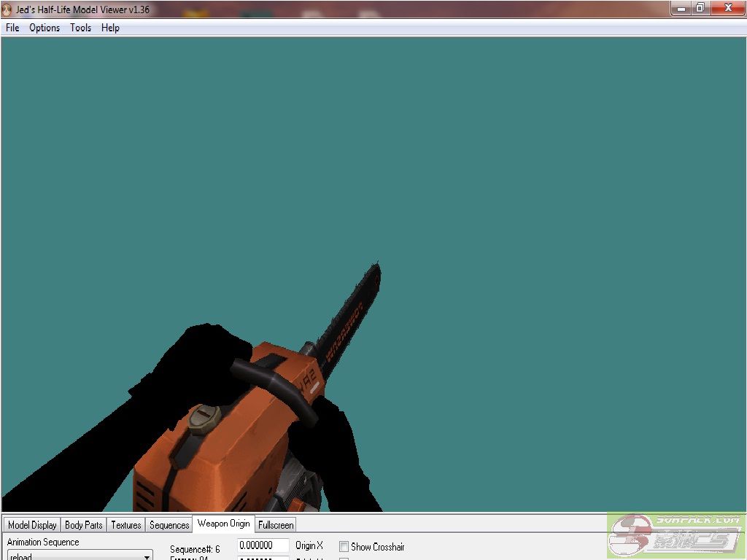Screen dimensions: 747x560
Task: Close the Model Viewer window
Action: 728,8
